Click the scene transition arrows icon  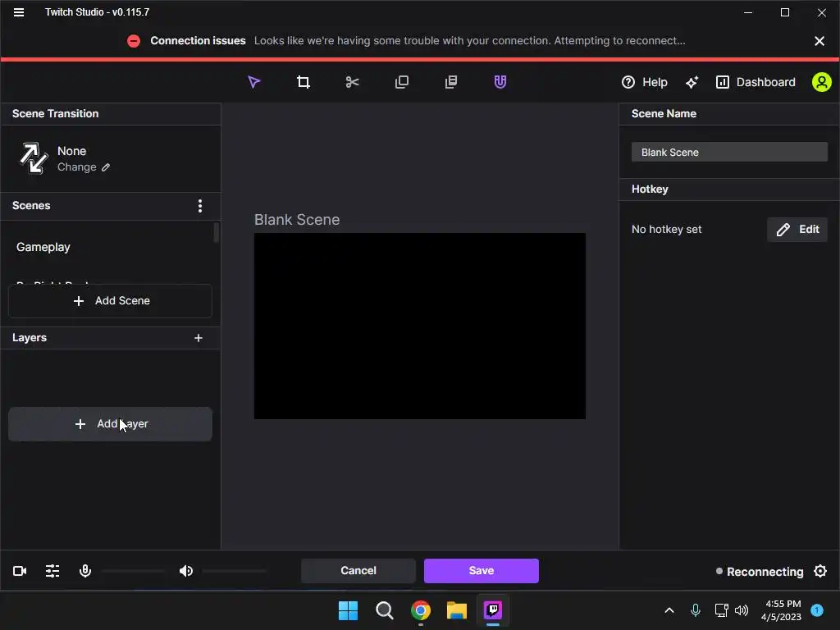coord(33,158)
